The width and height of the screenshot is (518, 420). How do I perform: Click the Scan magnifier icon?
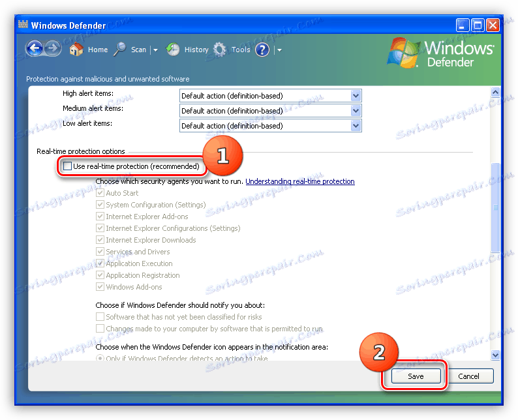(119, 50)
